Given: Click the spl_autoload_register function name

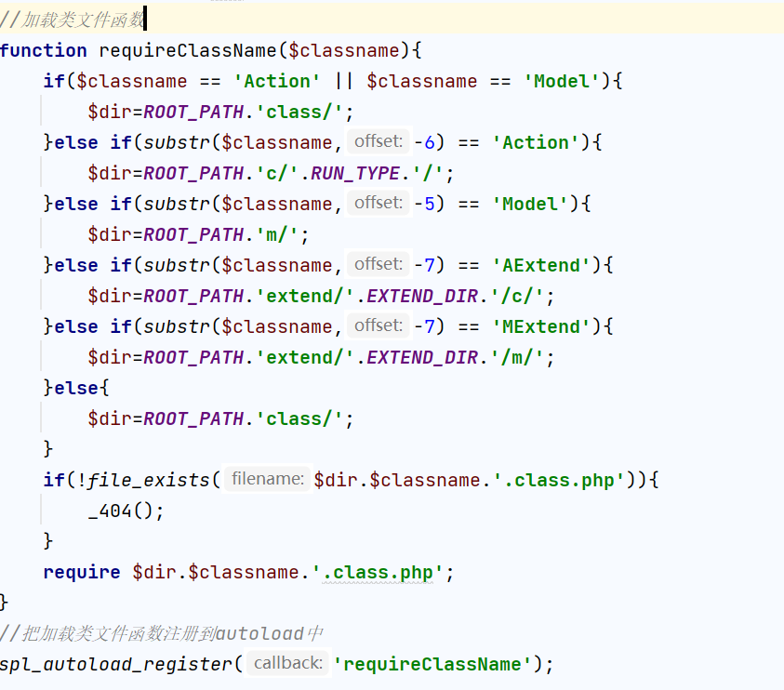Looking at the screenshot, I should [x=115, y=664].
